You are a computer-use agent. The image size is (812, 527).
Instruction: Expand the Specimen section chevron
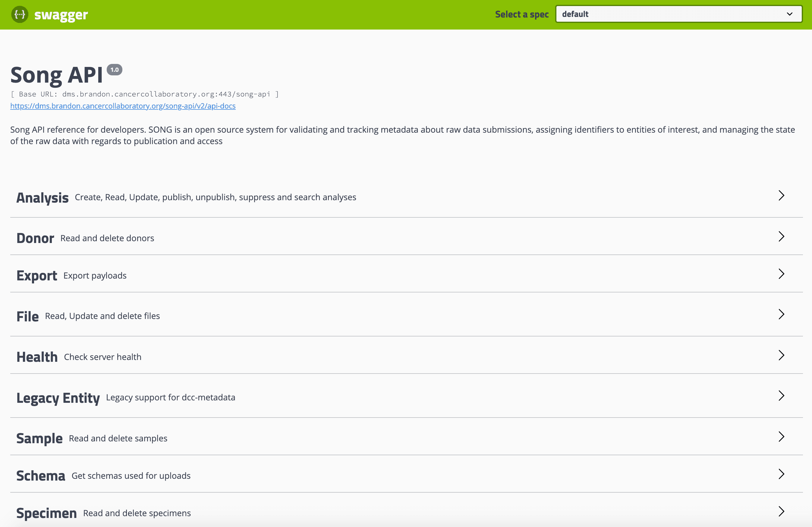pos(781,511)
